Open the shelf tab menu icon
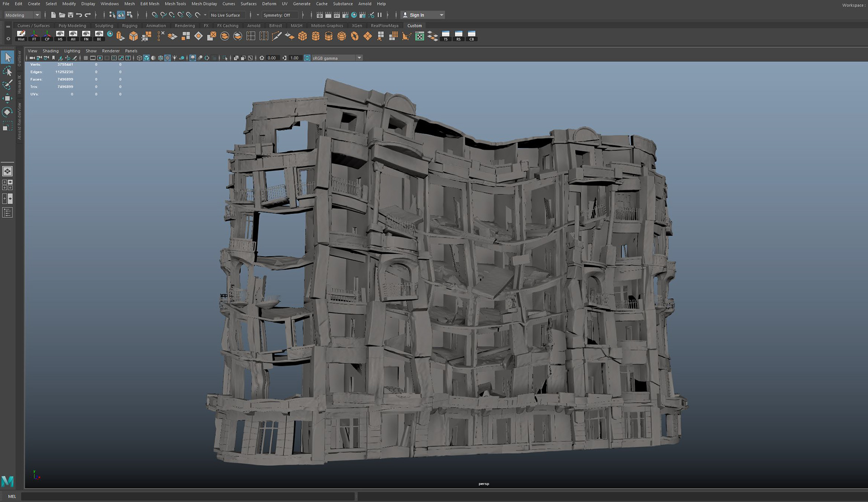Image resolution: width=868 pixels, height=502 pixels. [8, 27]
